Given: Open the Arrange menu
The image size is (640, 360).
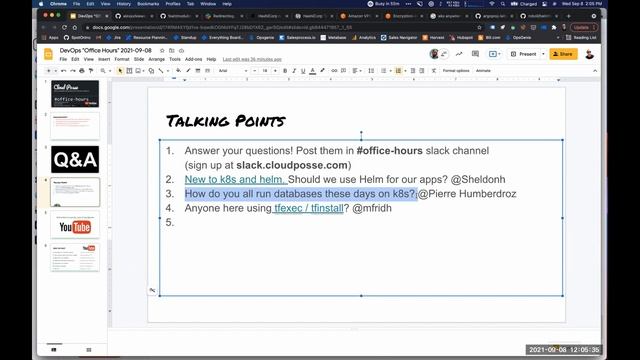Looking at the screenshot, I should click(156, 59).
